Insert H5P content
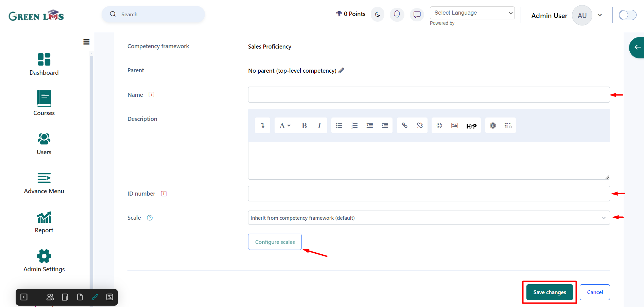644x307 pixels. 471,126
